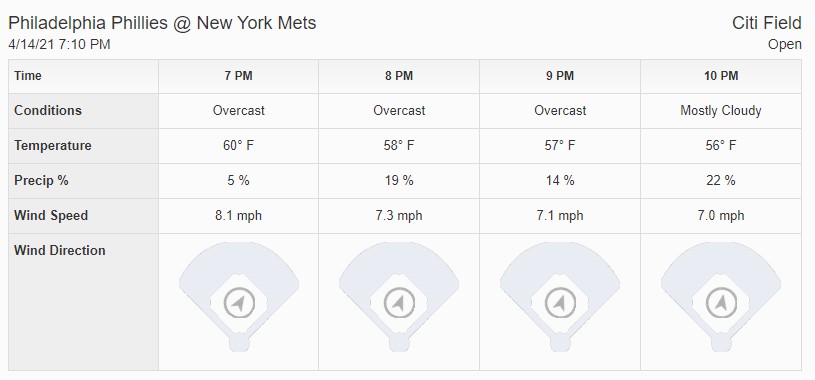Viewport: 815px width, 380px height.
Task: Click home plate on the 9 PM field diagram
Action: (560, 343)
